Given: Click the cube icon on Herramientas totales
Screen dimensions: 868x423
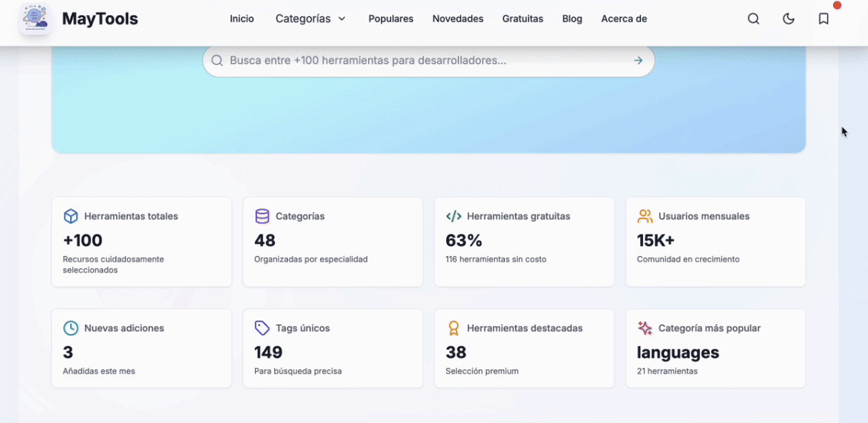Looking at the screenshot, I should point(71,216).
